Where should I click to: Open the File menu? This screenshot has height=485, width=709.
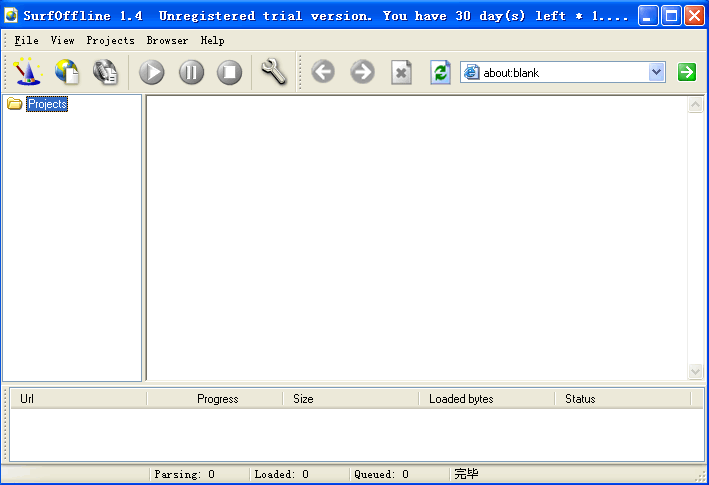coord(26,41)
